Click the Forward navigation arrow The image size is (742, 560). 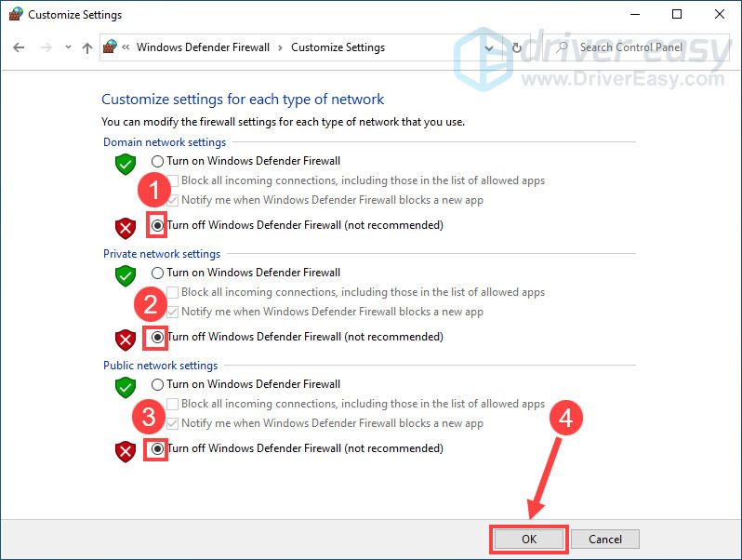(x=45, y=47)
